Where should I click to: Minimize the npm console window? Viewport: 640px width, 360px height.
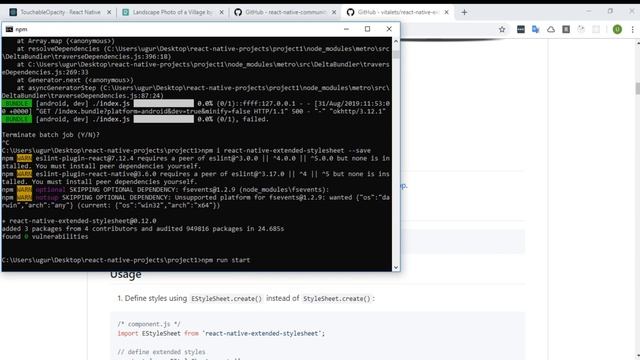click(346, 29)
